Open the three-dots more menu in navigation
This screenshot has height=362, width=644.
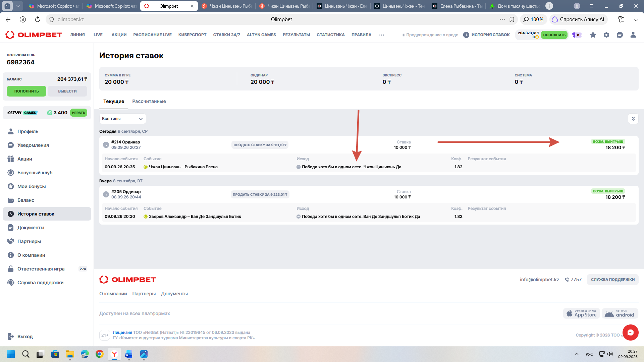coord(381,35)
